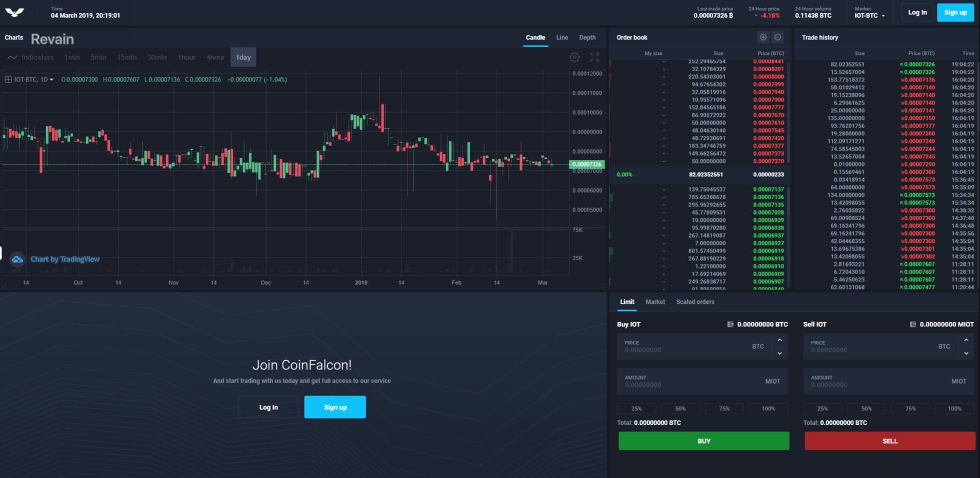Decrease order book grouping with minus icon

click(777, 37)
